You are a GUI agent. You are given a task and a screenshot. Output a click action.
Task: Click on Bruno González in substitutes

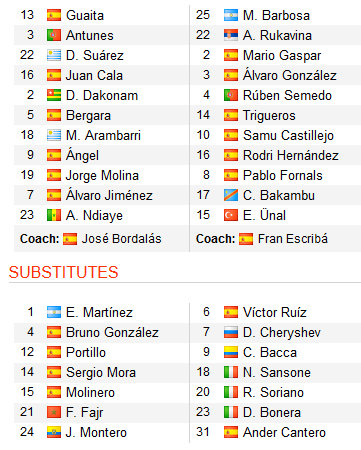click(112, 332)
